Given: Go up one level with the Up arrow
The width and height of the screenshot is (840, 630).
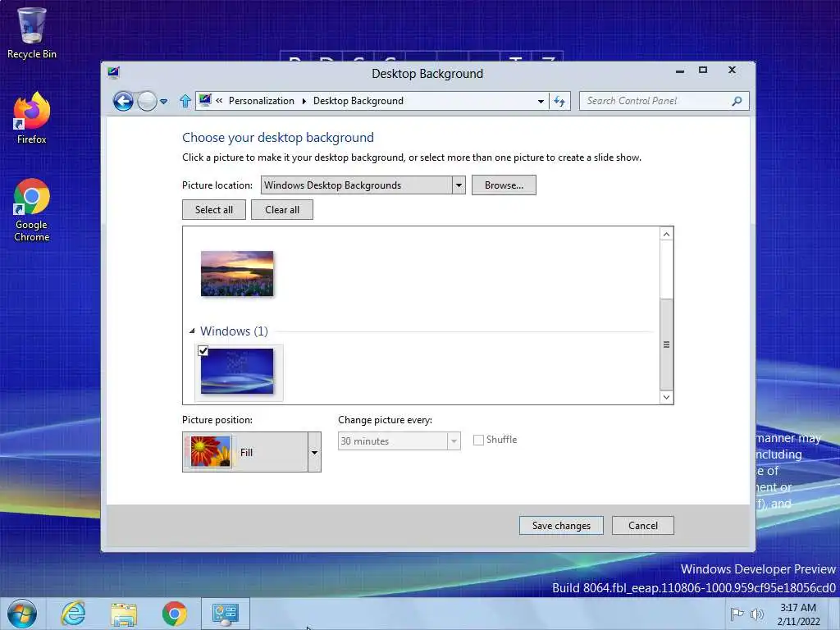Looking at the screenshot, I should tap(185, 101).
